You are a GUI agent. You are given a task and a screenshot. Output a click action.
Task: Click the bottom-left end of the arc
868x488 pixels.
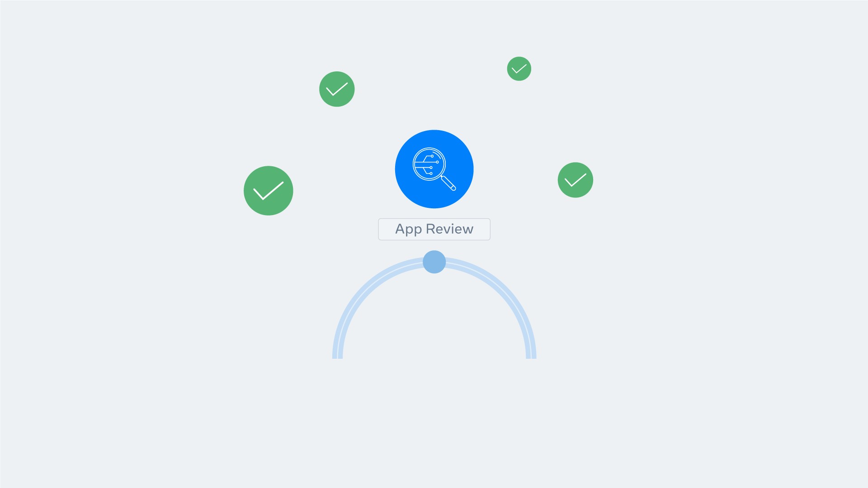[338, 355]
